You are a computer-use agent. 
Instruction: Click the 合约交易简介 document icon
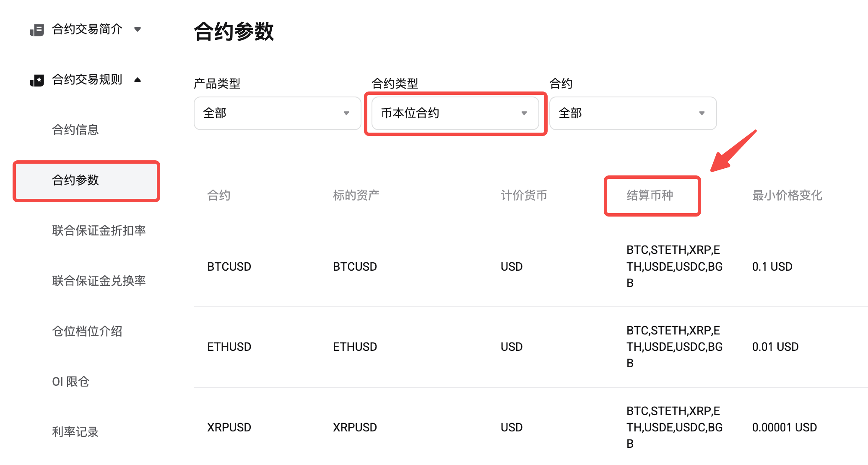36,29
